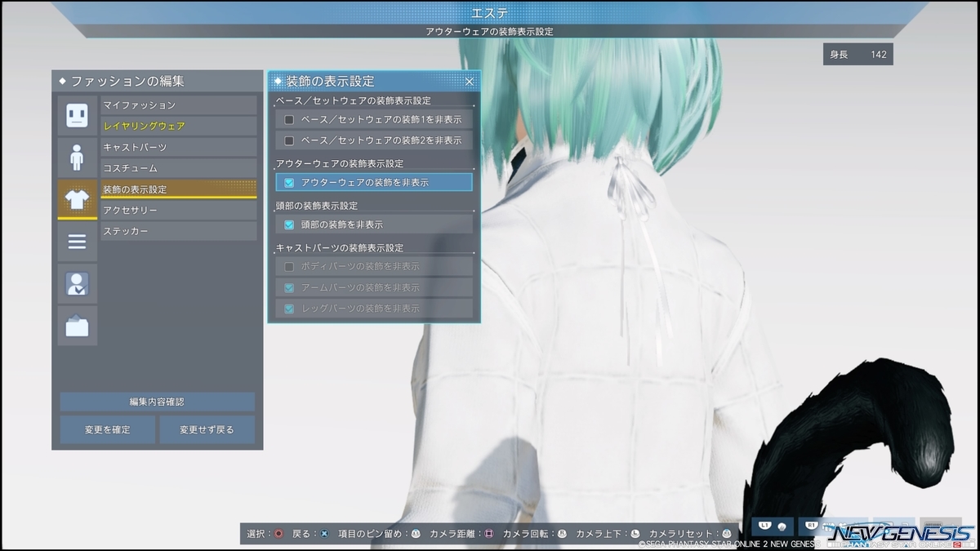The width and height of the screenshot is (980, 551).
Task: Toggle ベース/セットウェアの装飾2を非表示 checkbox
Action: coord(289,140)
